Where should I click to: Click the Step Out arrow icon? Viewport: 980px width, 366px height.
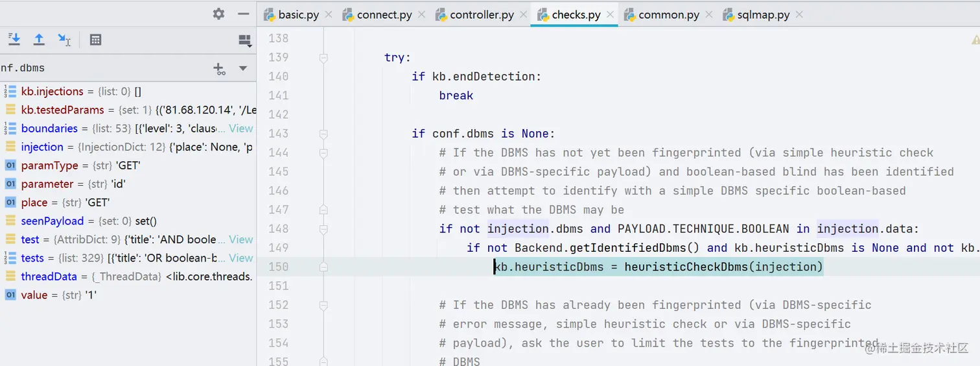[x=39, y=40]
